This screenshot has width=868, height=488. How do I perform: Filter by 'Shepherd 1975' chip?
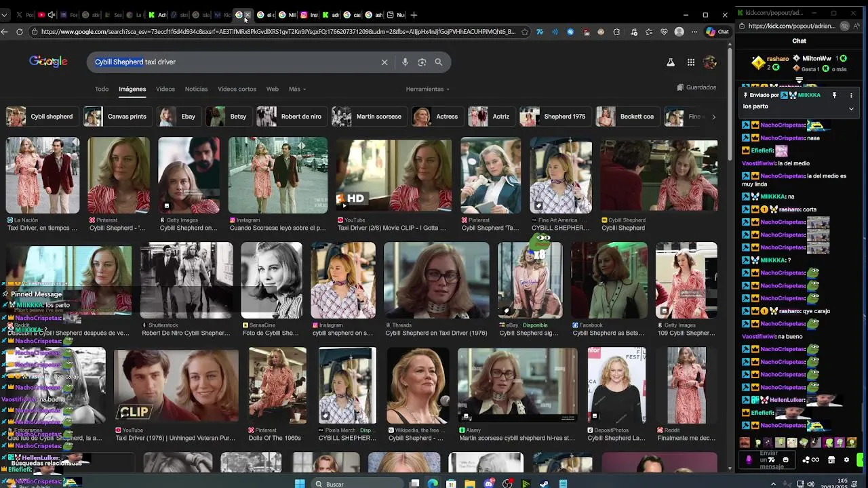554,117
